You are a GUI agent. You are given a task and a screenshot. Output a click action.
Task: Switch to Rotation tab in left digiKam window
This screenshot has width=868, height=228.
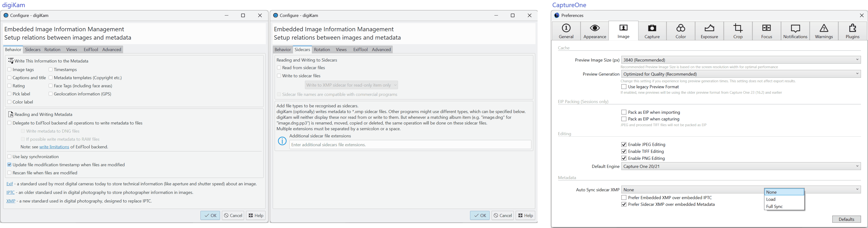52,50
